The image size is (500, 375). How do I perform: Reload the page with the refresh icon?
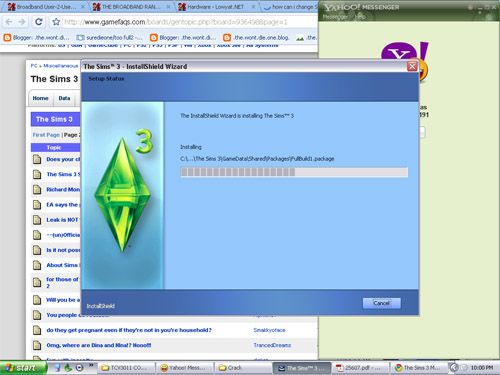39,22
